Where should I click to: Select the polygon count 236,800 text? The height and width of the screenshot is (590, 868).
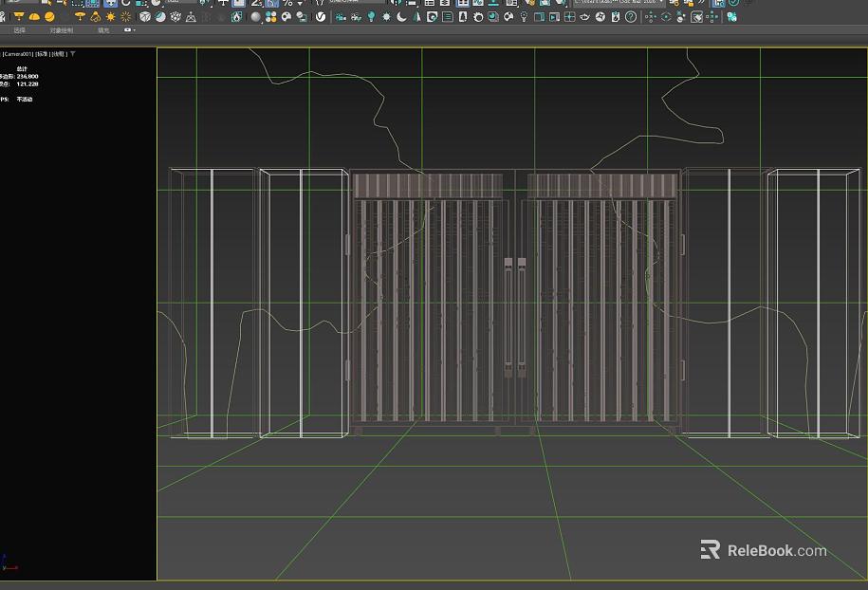28,77
